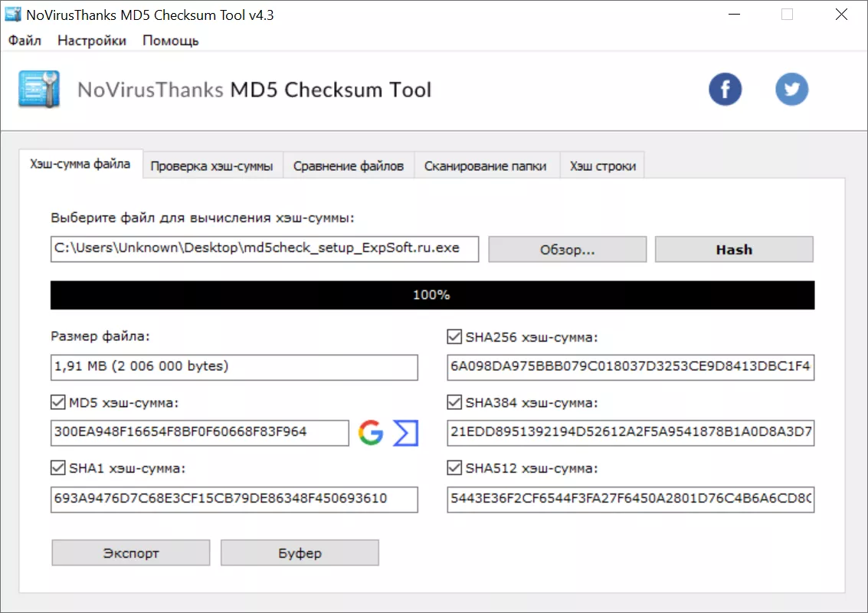868x613 pixels.
Task: Switch to Сканирование папки tab
Action: (x=486, y=166)
